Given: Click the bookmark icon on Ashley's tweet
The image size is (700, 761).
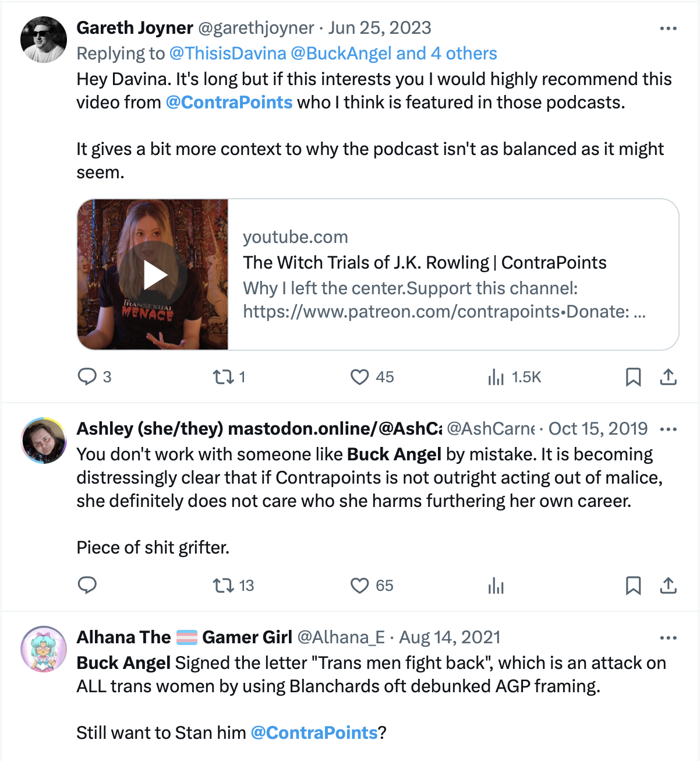Looking at the screenshot, I should tap(634, 586).
